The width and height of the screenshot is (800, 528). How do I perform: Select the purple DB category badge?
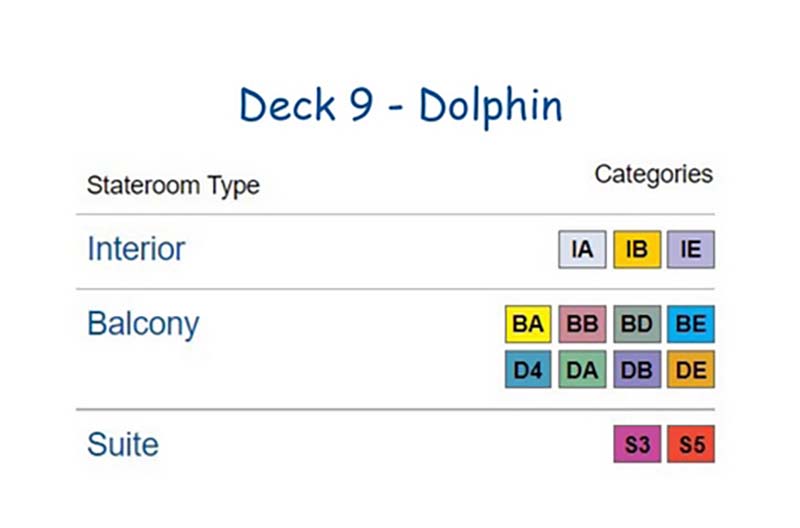click(x=637, y=369)
